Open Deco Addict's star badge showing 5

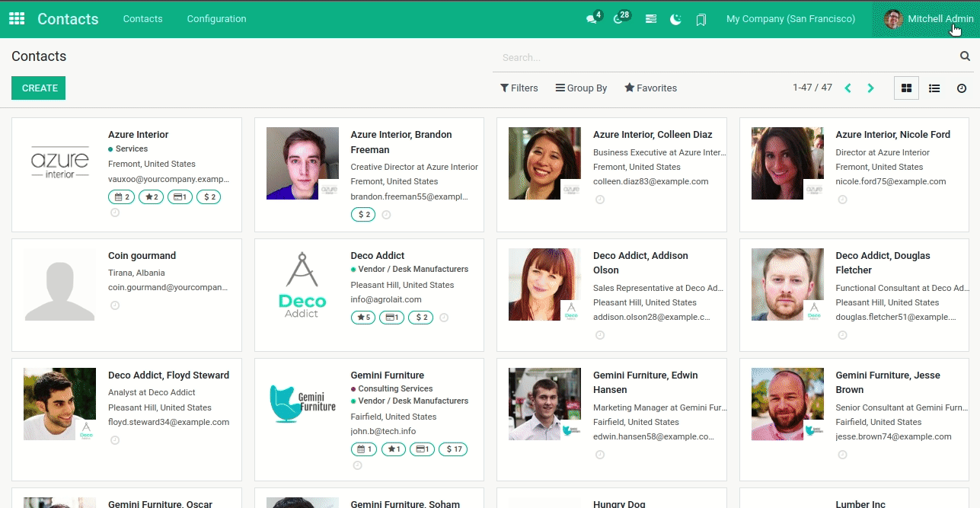click(x=363, y=318)
